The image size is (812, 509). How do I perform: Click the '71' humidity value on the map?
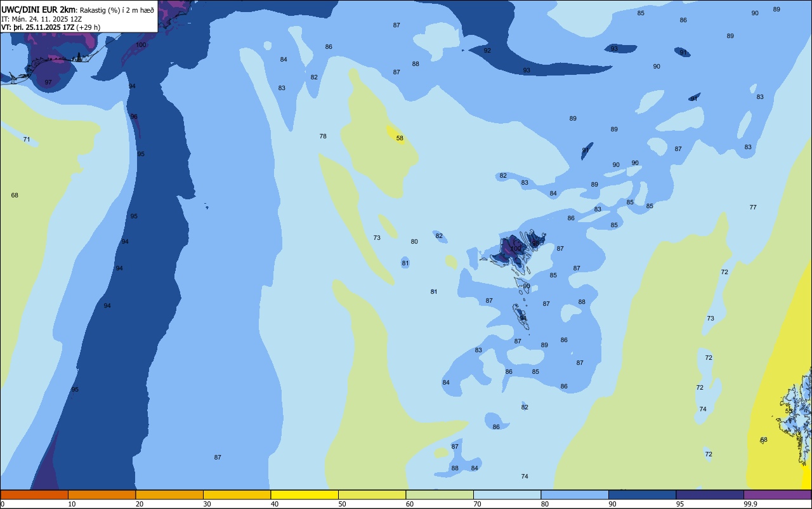27,139
